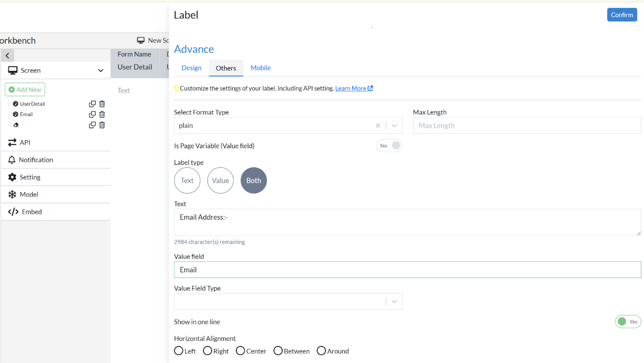
Task: Collapse the panel using the back chevron
Action: pos(8,55)
